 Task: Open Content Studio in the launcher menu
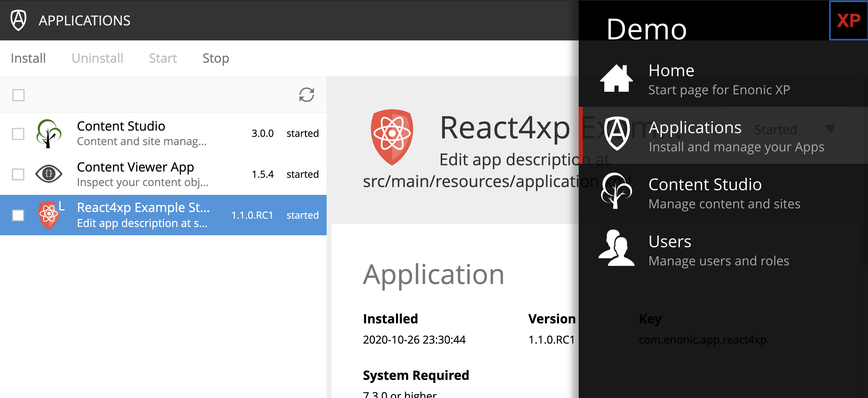723,193
